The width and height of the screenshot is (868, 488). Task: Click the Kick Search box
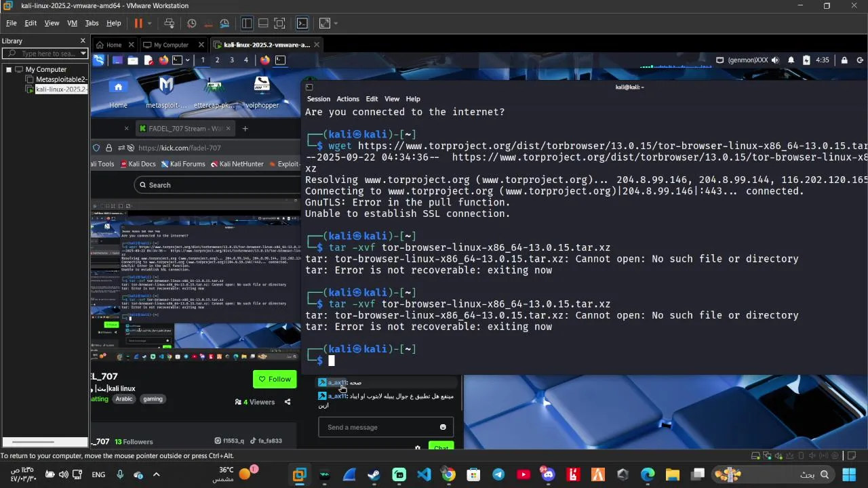[218, 185]
